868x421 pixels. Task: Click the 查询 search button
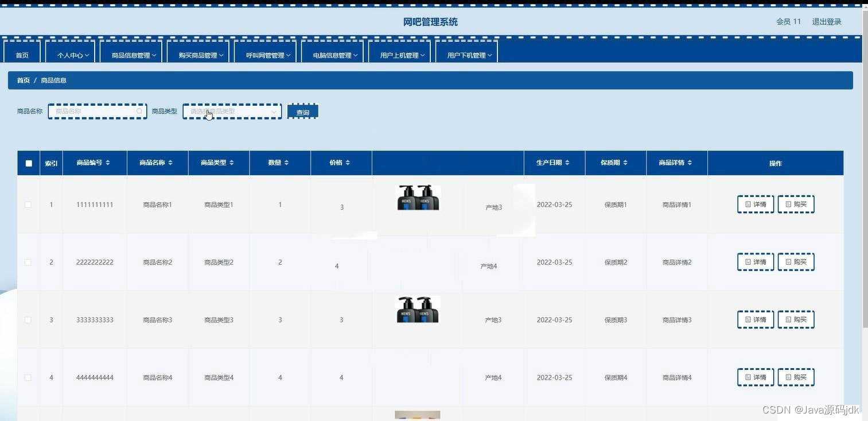click(x=302, y=112)
